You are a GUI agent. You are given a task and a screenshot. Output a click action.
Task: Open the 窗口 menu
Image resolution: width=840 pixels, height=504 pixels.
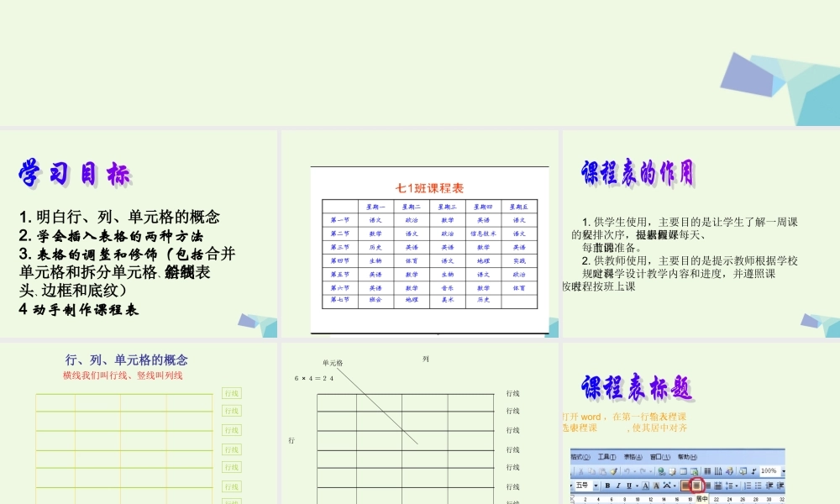click(660, 457)
